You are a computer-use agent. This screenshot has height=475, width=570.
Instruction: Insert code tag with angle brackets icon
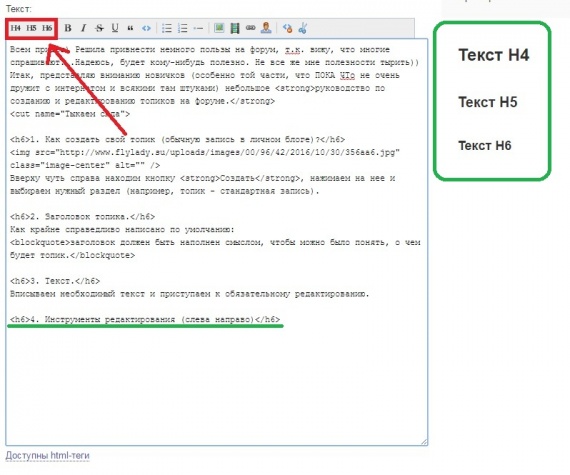(x=146, y=28)
